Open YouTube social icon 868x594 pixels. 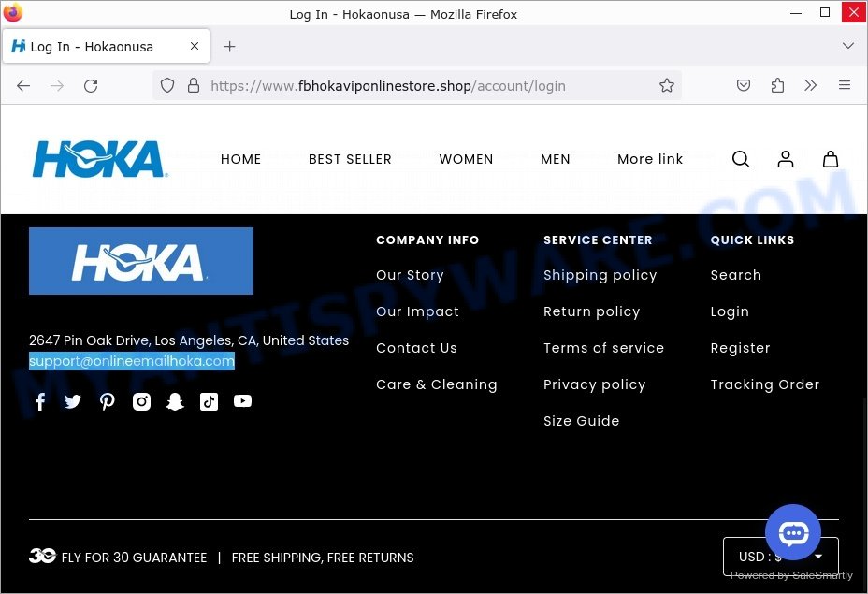242,400
